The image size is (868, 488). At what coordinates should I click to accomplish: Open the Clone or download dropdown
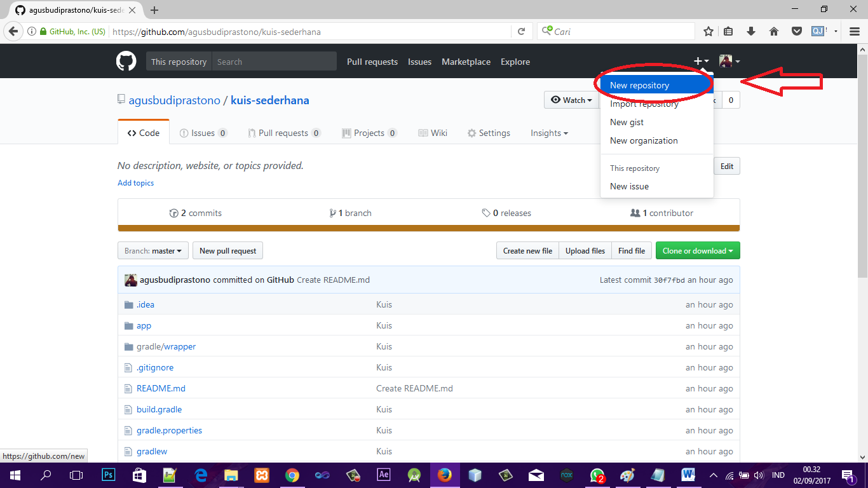pos(697,250)
